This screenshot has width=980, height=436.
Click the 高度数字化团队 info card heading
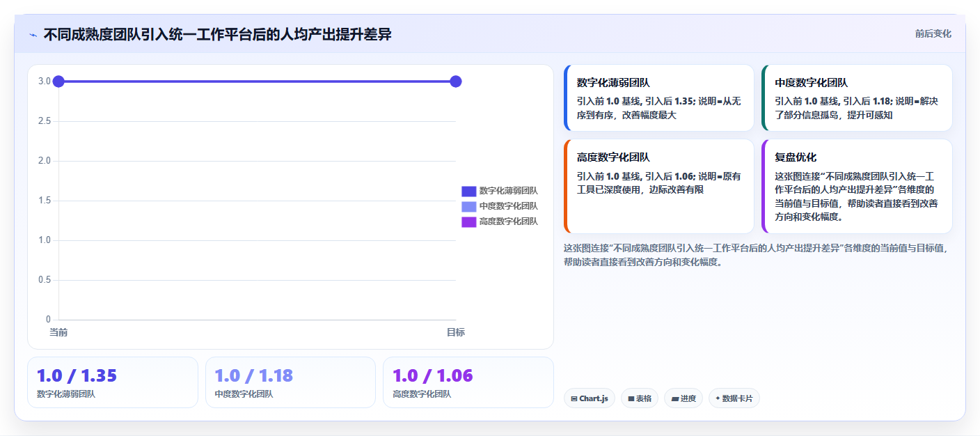click(x=613, y=157)
